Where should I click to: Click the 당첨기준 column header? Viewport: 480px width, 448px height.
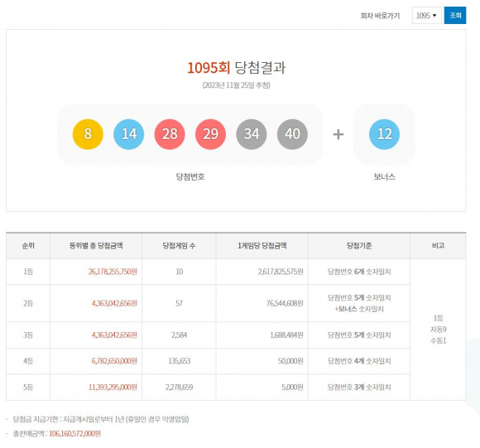(x=359, y=246)
